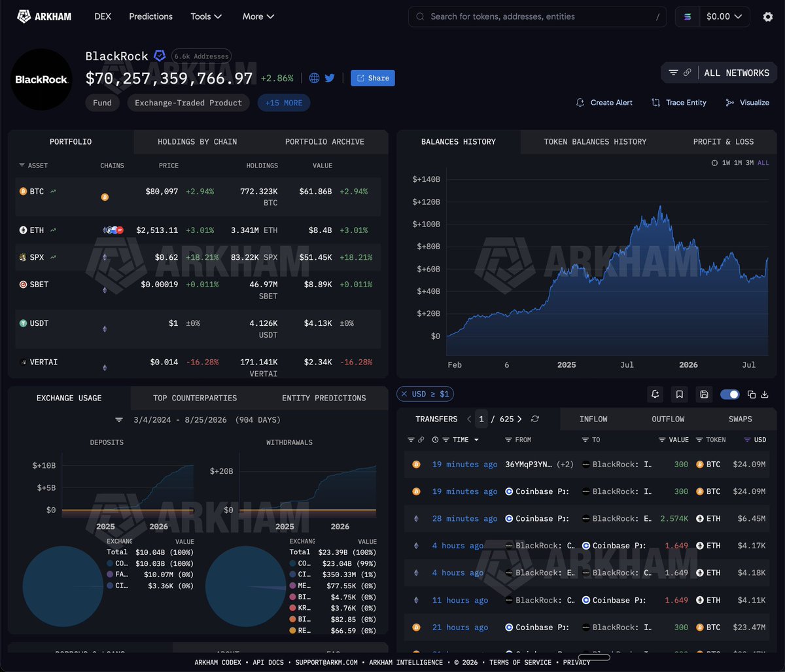Remove the USD ≥ $1 filter
785x672 pixels.
404,394
